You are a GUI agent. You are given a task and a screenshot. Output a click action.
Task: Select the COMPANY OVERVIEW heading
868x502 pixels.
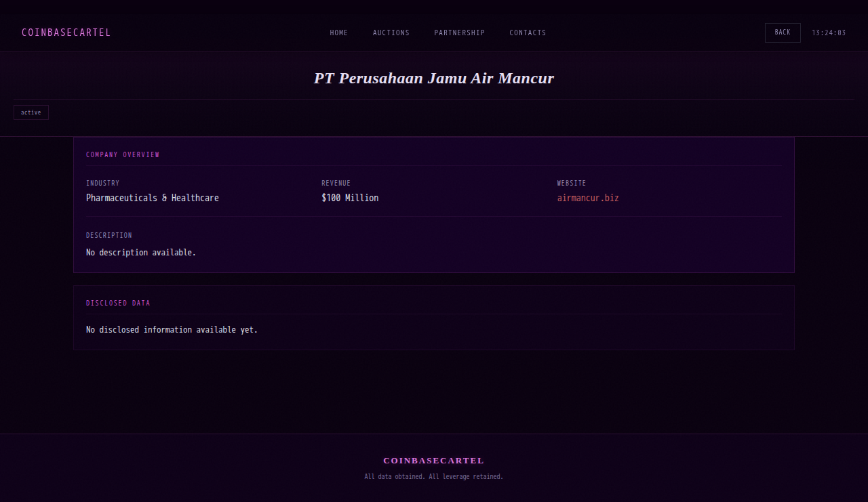(x=123, y=154)
